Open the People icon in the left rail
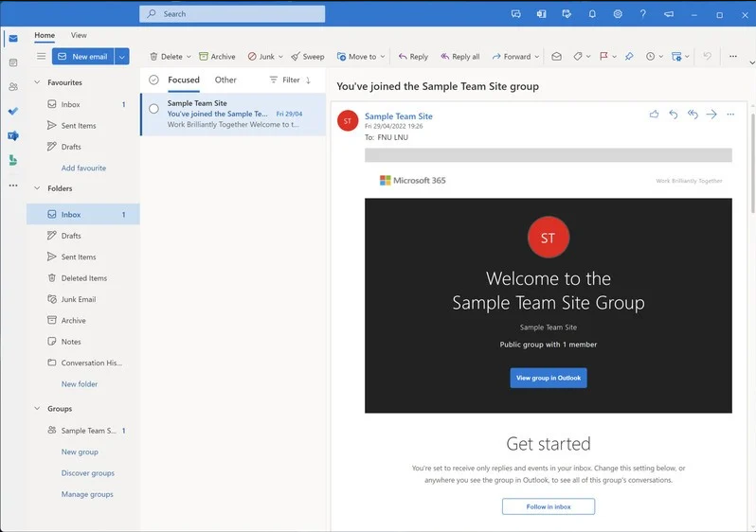Screen dimensions: 756x532 click(12, 87)
